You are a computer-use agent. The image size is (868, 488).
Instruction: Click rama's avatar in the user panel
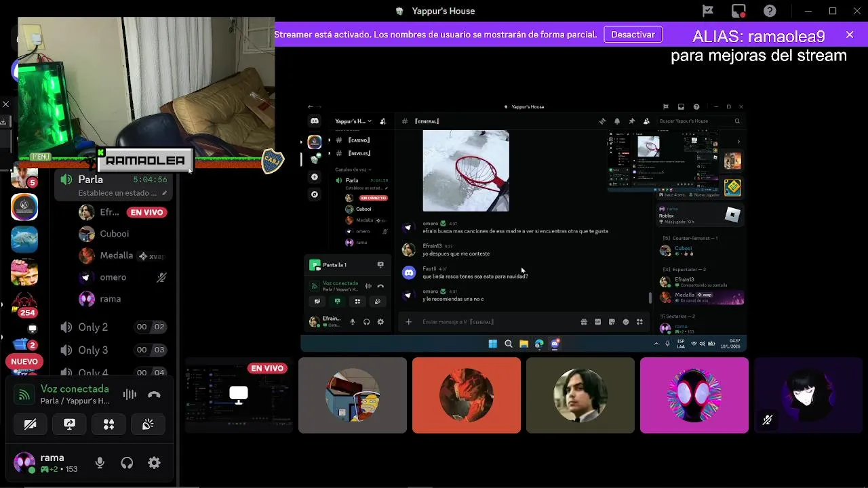click(24, 463)
